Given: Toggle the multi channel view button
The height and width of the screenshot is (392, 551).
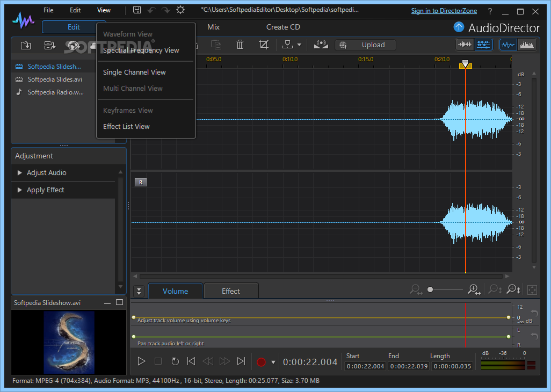Looking at the screenshot, I should click(x=483, y=45).
